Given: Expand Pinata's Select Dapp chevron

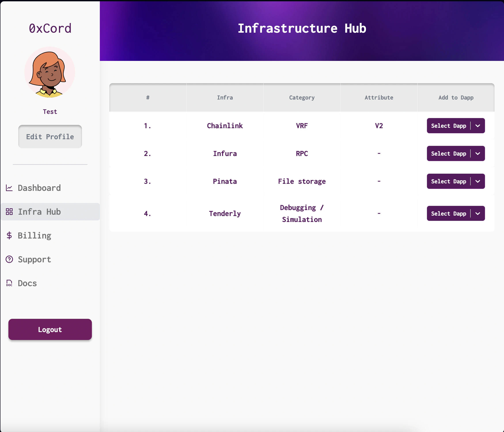Looking at the screenshot, I should click(477, 181).
